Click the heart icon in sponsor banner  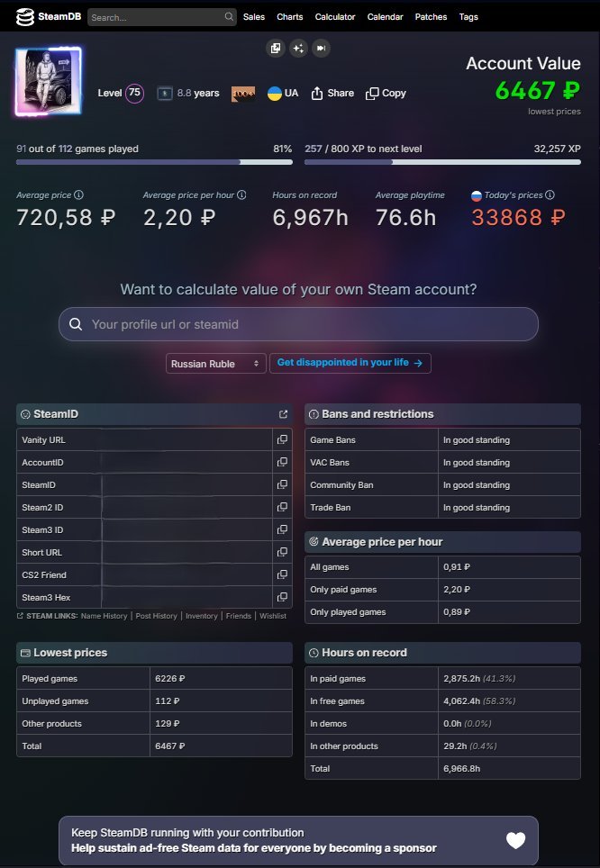coord(515,840)
